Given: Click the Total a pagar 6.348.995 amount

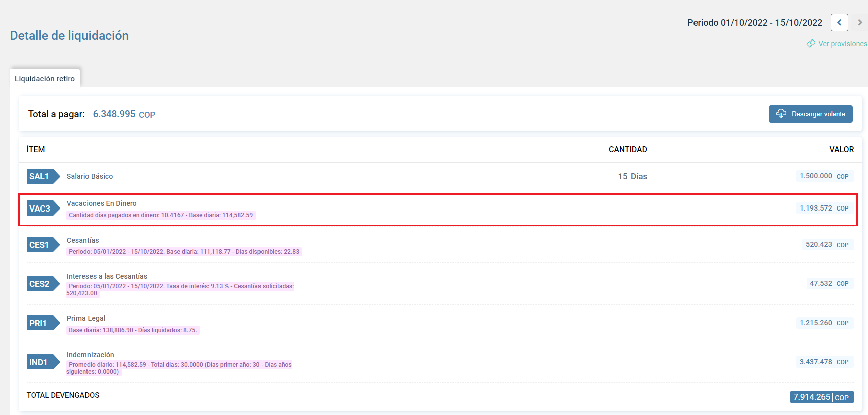Looking at the screenshot, I should coord(124,114).
